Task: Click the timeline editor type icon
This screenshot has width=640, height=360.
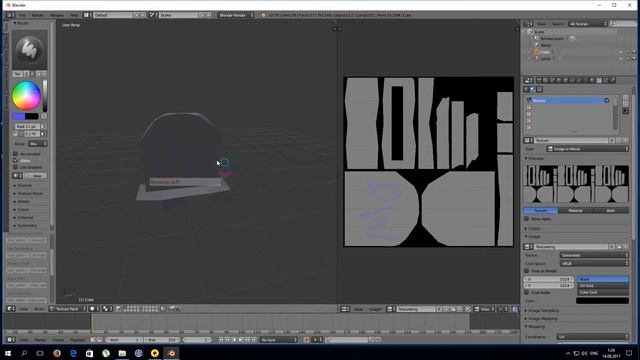Action: tap(11, 340)
